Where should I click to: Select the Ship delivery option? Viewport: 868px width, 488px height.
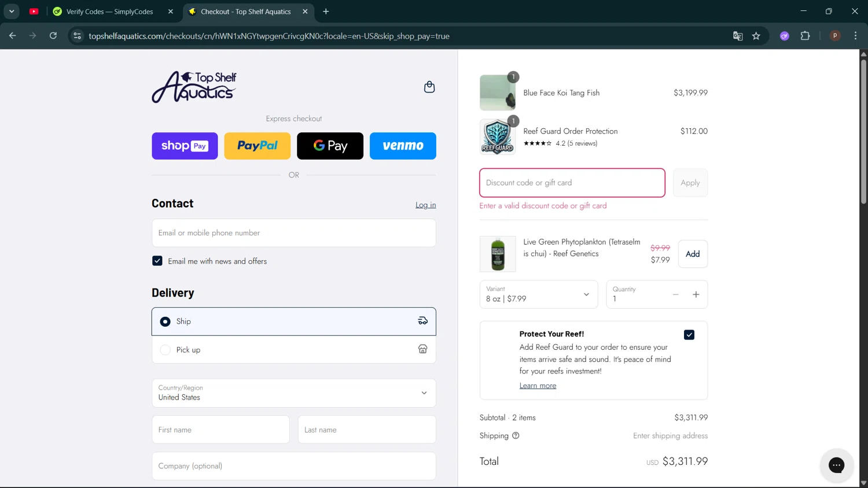click(x=294, y=321)
